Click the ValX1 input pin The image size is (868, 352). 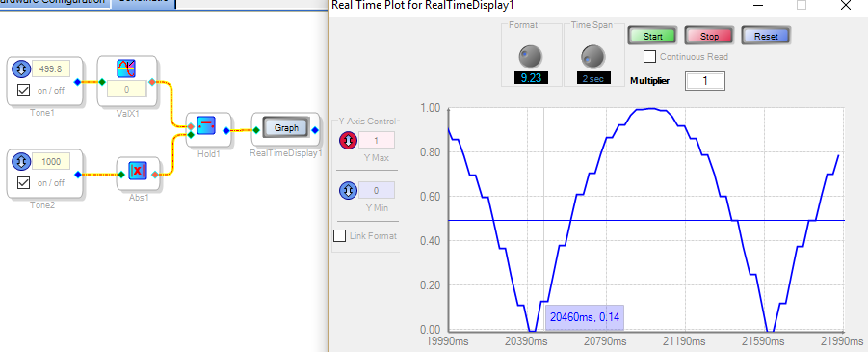coord(102,82)
